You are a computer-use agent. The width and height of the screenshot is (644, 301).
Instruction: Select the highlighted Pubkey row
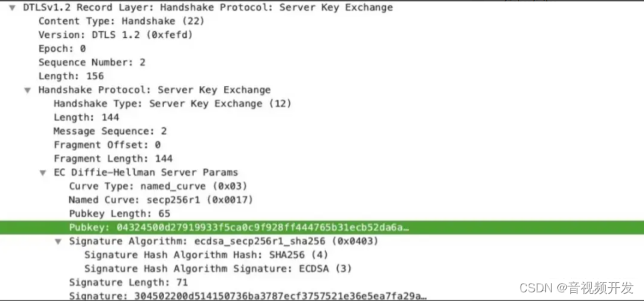322,228
